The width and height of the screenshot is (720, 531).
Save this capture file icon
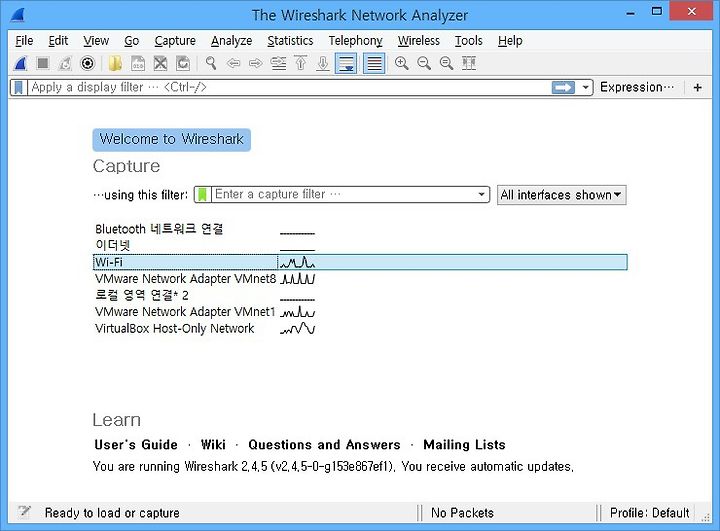(138, 63)
